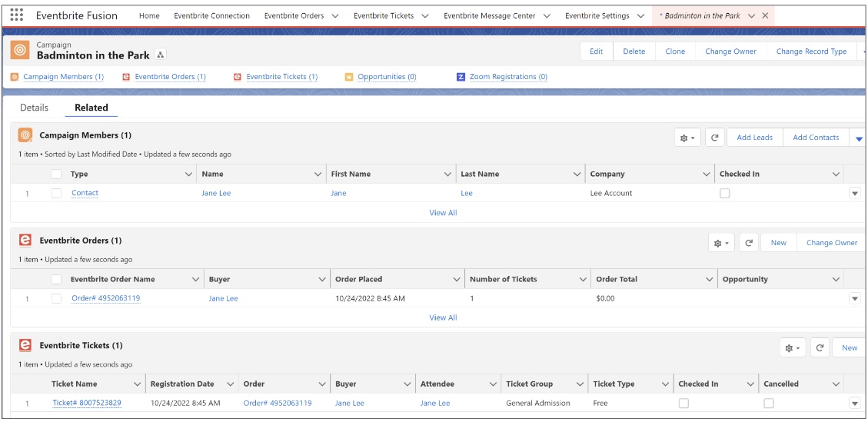The height and width of the screenshot is (422, 868).
Task: Open the App Launcher grid icon
Action: click(17, 15)
